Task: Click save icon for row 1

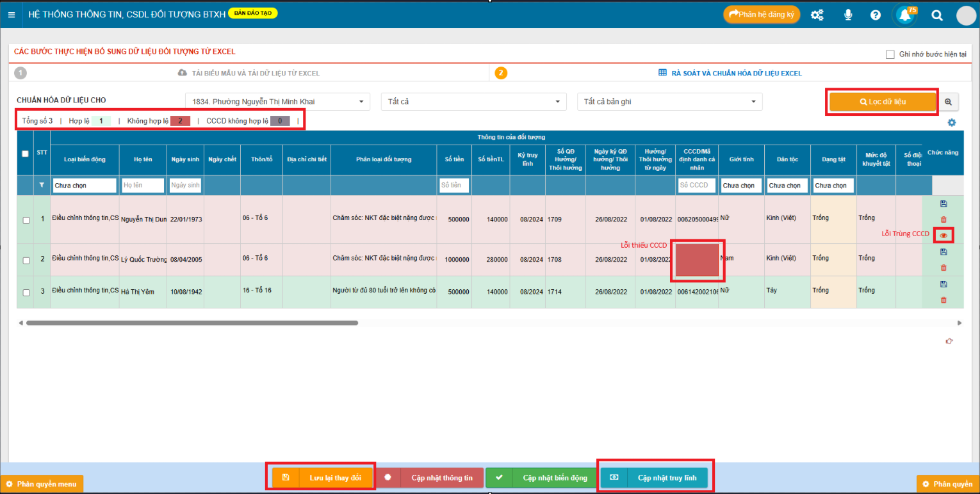Action: (x=943, y=203)
